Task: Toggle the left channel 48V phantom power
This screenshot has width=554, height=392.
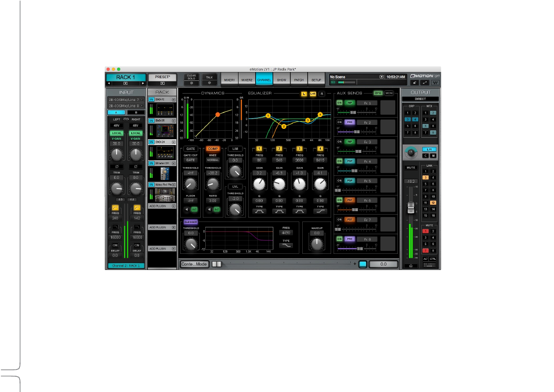Action: [117, 125]
